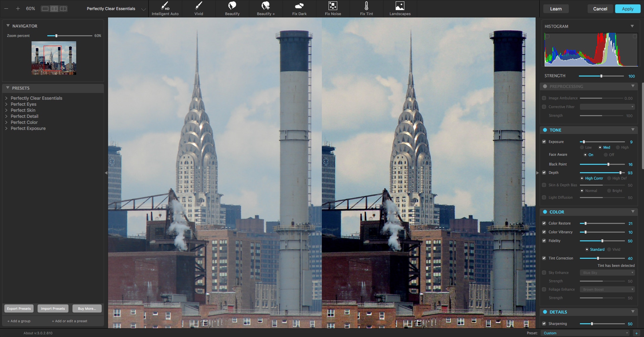Uncheck the Depth checkbox
644x337 pixels.
[544, 173]
